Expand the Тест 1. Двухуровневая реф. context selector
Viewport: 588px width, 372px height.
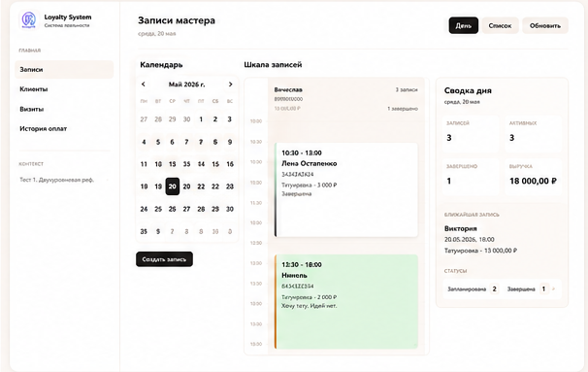coord(64,180)
